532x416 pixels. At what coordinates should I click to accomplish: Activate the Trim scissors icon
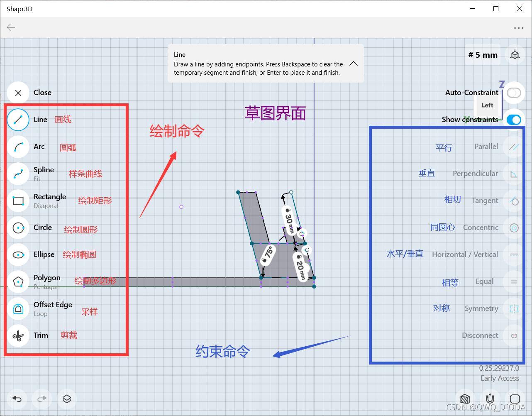click(x=18, y=335)
